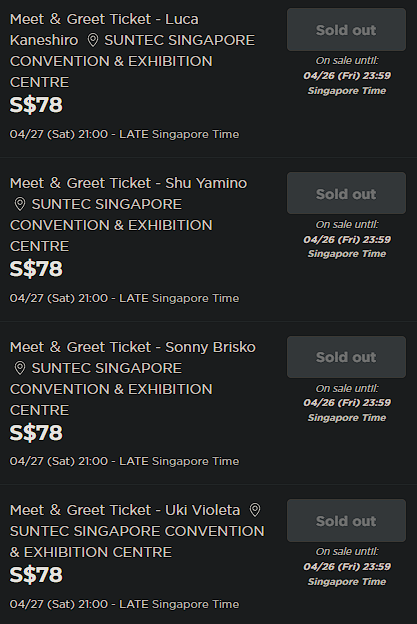The image size is (417, 624).
Task: Click Sold out button for Uki Violeta
Action: tap(346, 521)
